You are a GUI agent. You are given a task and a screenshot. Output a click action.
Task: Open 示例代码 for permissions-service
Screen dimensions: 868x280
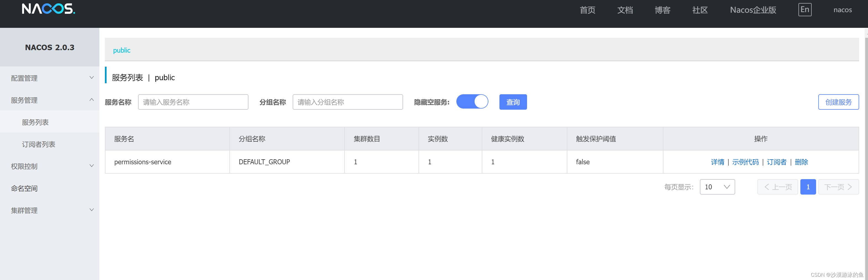(x=745, y=162)
